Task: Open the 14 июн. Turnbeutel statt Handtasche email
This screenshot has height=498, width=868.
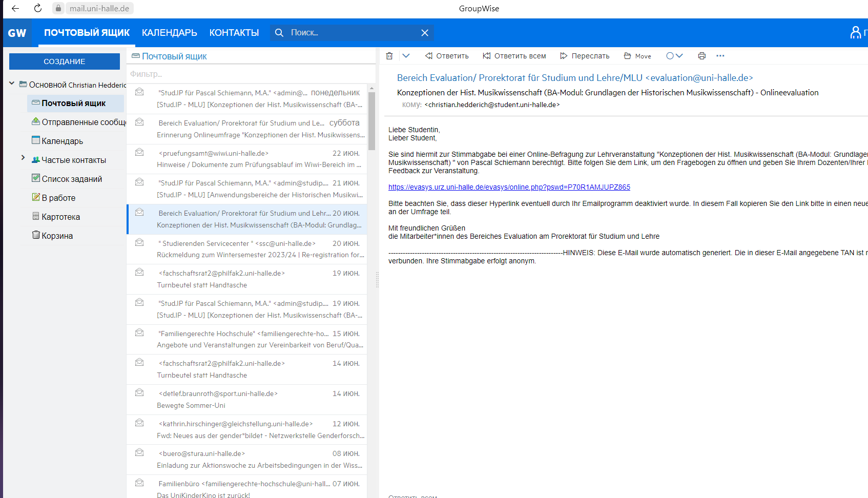Action: point(246,369)
